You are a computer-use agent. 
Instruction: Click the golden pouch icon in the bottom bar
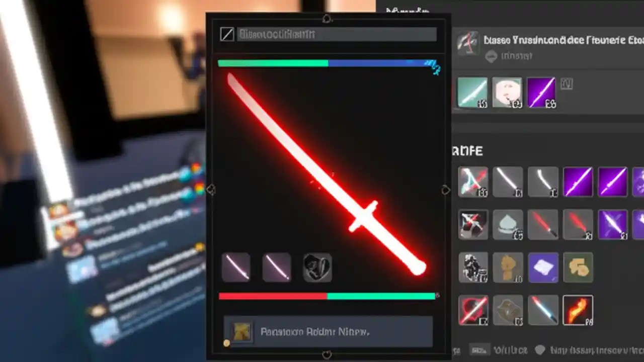[x=578, y=267]
